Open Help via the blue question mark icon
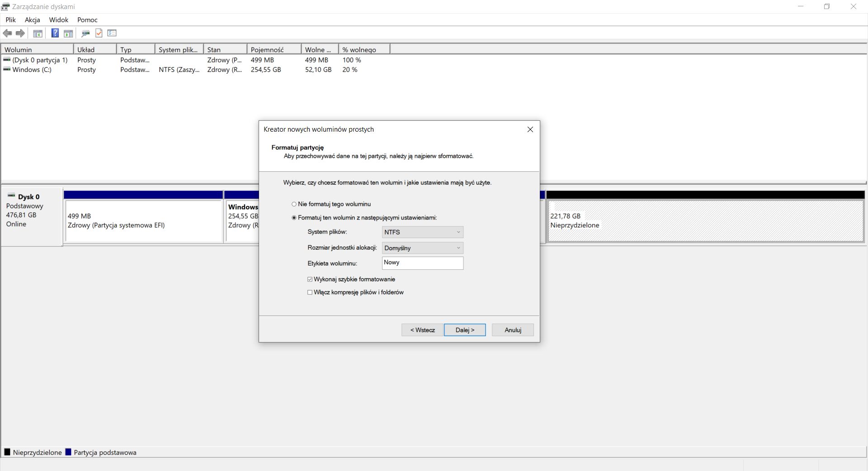 pyautogui.click(x=55, y=33)
